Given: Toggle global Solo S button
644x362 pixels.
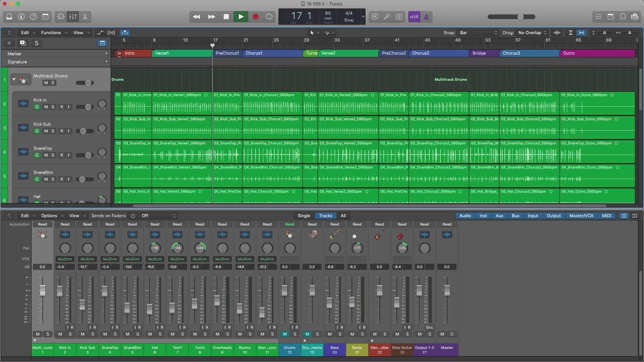Looking at the screenshot, I should tap(37, 43).
